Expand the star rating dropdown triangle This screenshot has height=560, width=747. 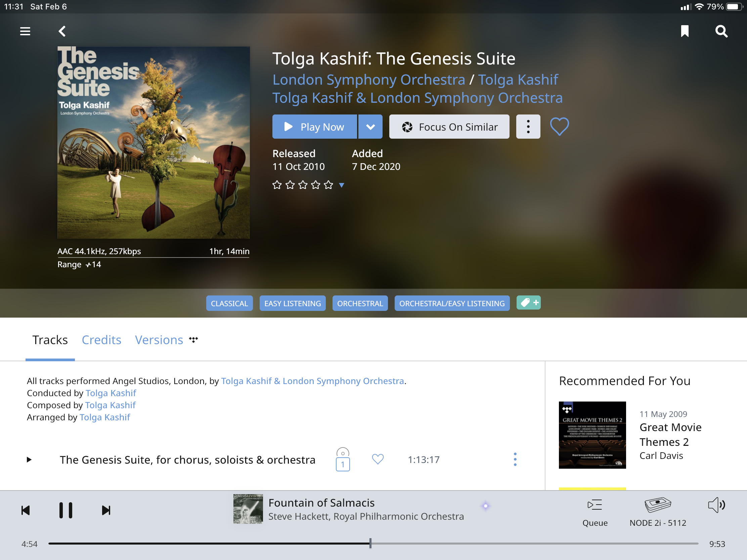tap(341, 185)
